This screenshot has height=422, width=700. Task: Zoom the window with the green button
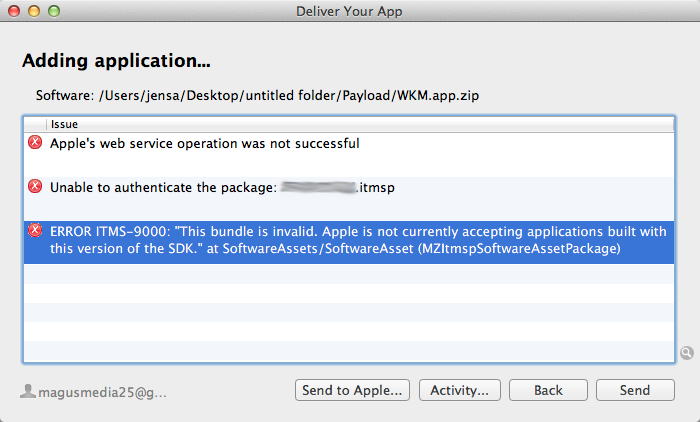click(x=53, y=11)
